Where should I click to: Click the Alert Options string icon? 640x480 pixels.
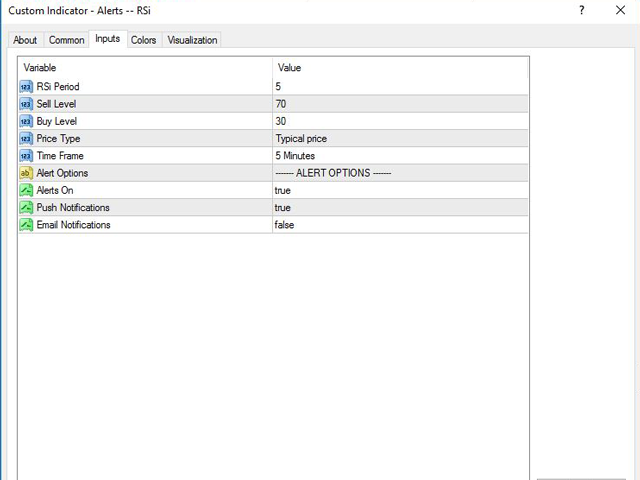coord(26,173)
